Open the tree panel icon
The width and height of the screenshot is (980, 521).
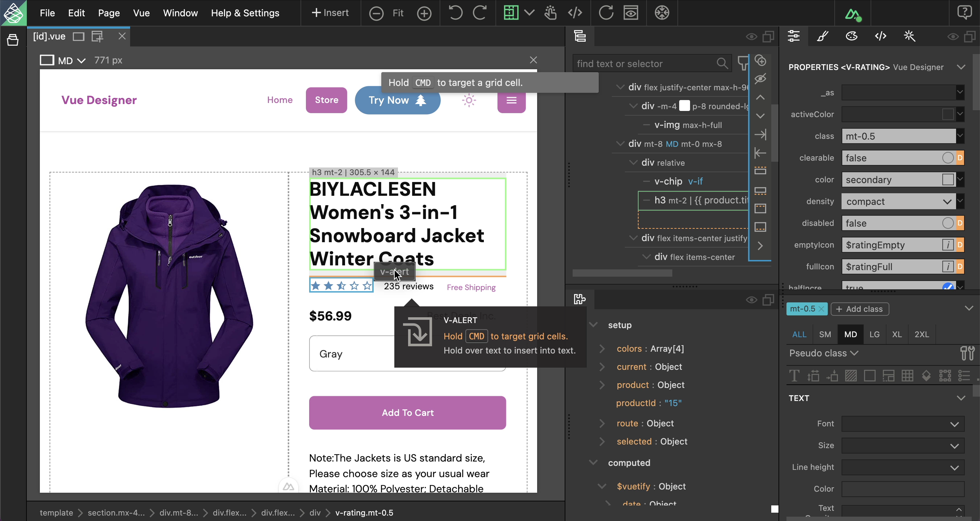pos(580,36)
